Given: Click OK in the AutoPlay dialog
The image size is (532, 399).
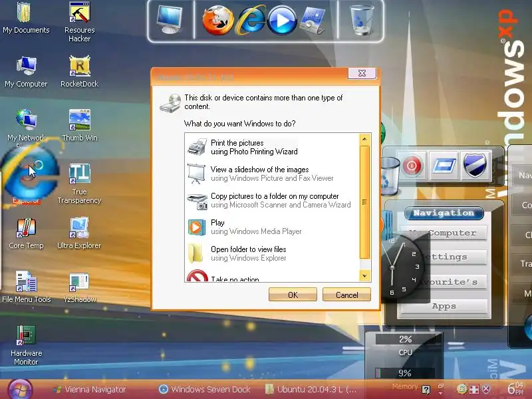Looking at the screenshot, I should click(293, 295).
